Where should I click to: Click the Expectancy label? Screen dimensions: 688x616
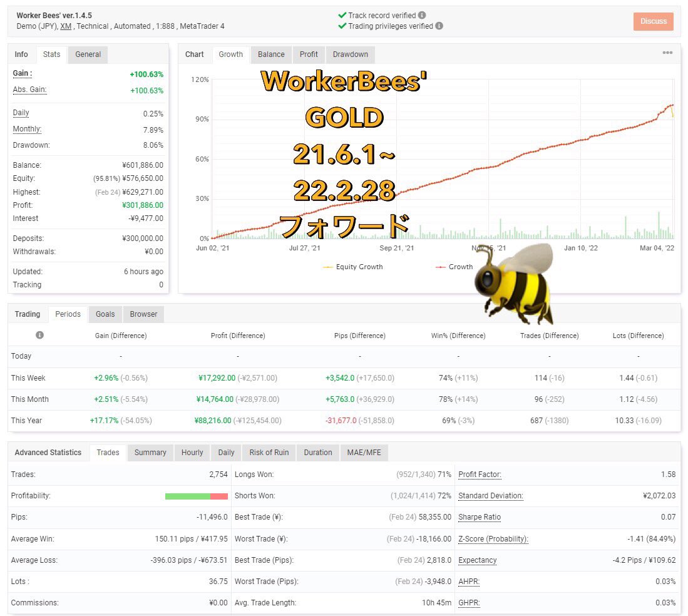pyautogui.click(x=478, y=560)
